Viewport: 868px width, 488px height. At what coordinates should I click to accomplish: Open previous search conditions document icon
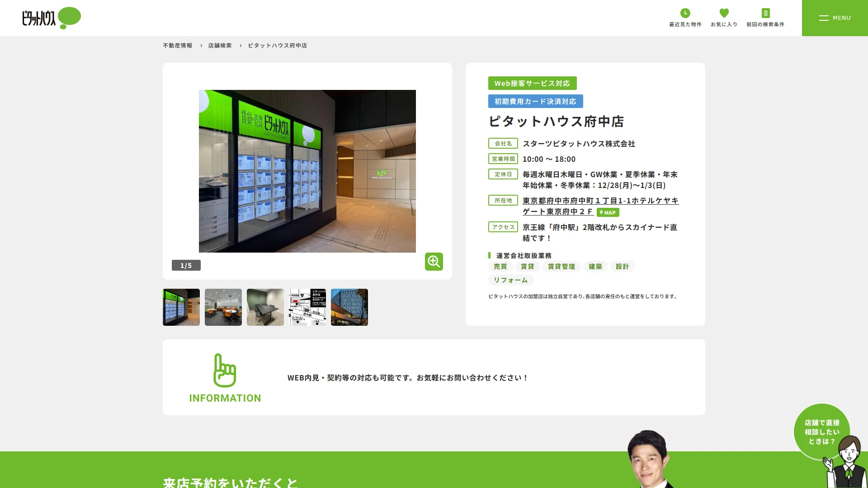point(765,13)
